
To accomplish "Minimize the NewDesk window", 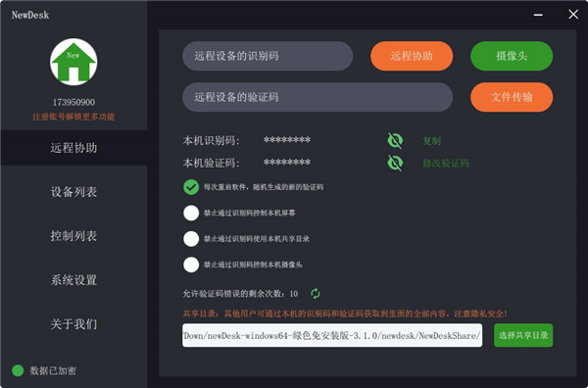I will [x=538, y=15].
